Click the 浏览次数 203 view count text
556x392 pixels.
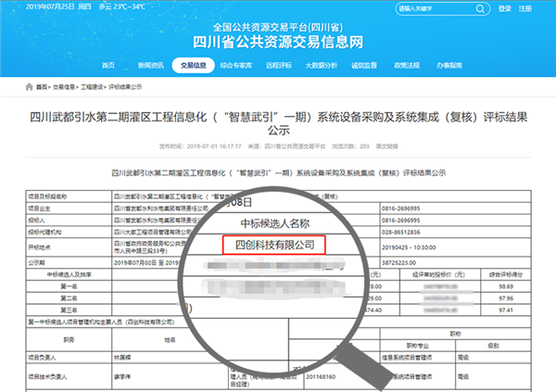(x=350, y=146)
